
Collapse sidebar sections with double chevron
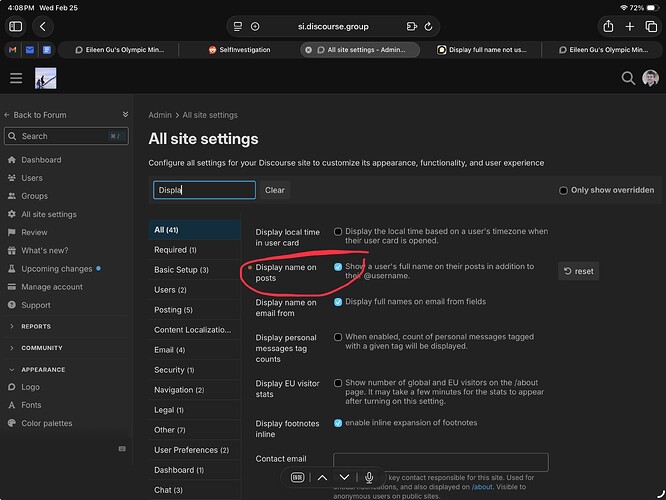tap(125, 114)
